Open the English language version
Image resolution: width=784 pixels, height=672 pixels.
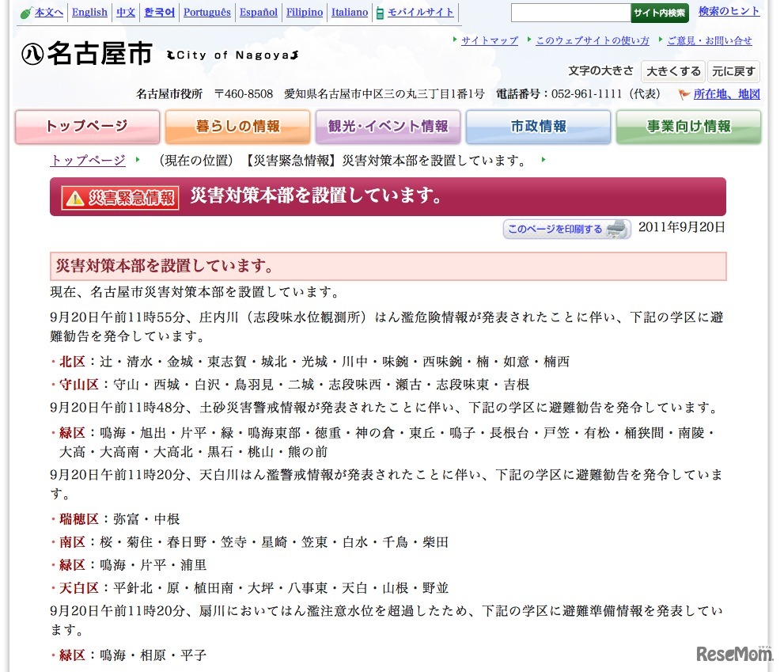pos(89,12)
